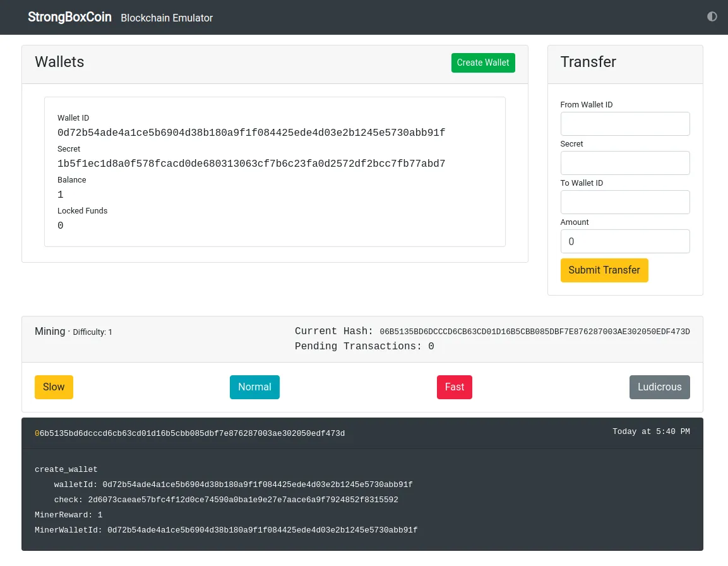Image resolution: width=728 pixels, height=566 pixels.
Task: Click the MinerWalletId value in block
Action: 262,530
